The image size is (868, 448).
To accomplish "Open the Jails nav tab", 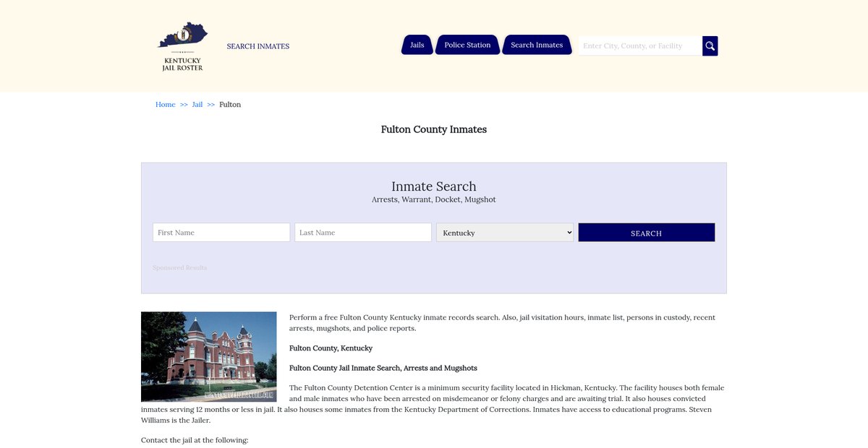I will click(x=417, y=45).
